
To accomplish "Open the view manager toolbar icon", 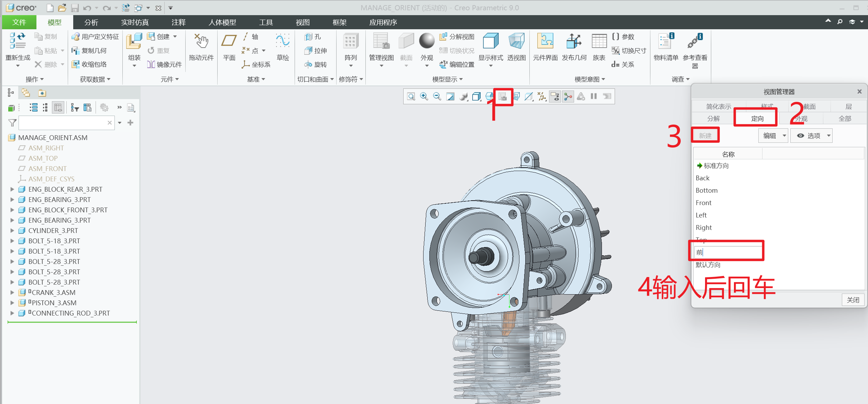I will [503, 97].
